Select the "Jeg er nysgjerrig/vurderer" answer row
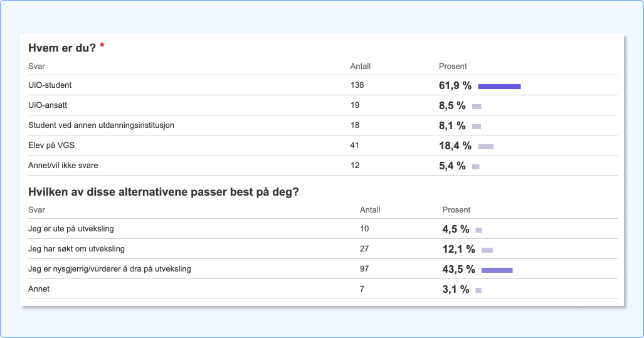The width and height of the screenshot is (644, 338). (110, 269)
